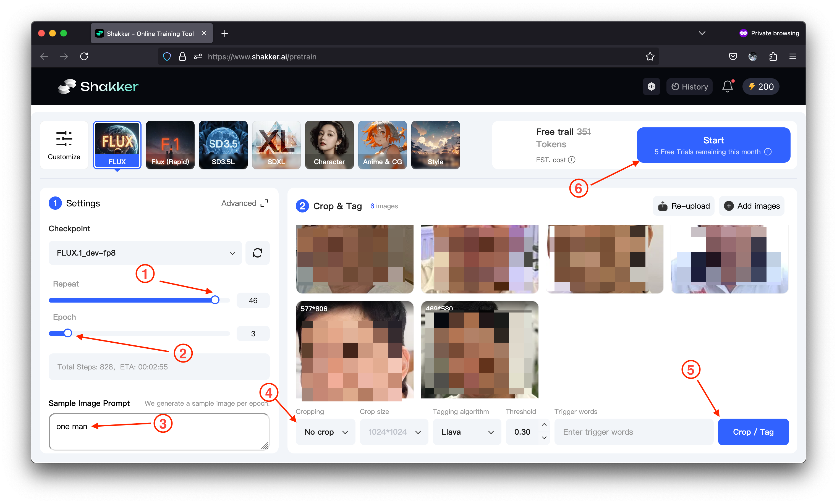Open the Customize settings panel

[64, 145]
